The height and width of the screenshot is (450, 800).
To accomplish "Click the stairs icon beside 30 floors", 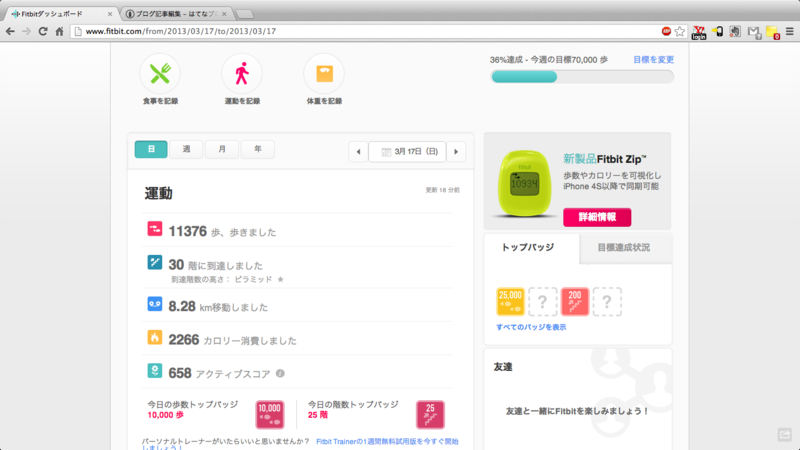I will (155, 262).
